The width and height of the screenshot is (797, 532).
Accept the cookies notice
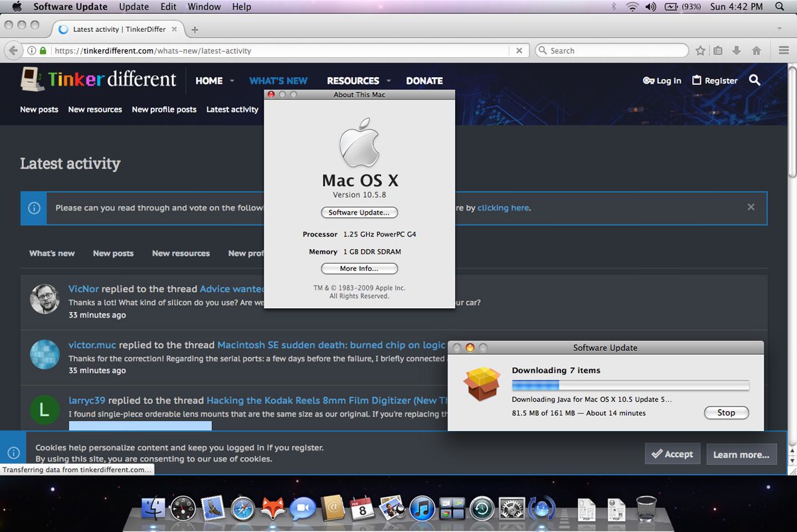[672, 454]
